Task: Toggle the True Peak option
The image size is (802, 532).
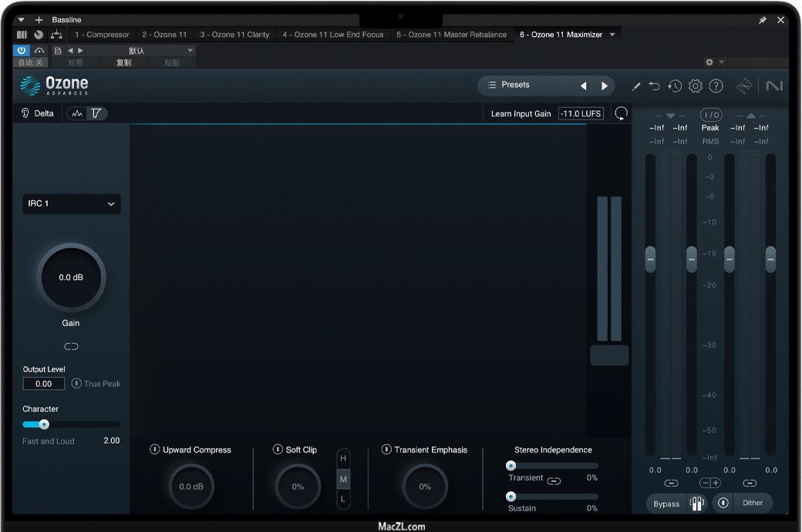Action: click(x=76, y=383)
